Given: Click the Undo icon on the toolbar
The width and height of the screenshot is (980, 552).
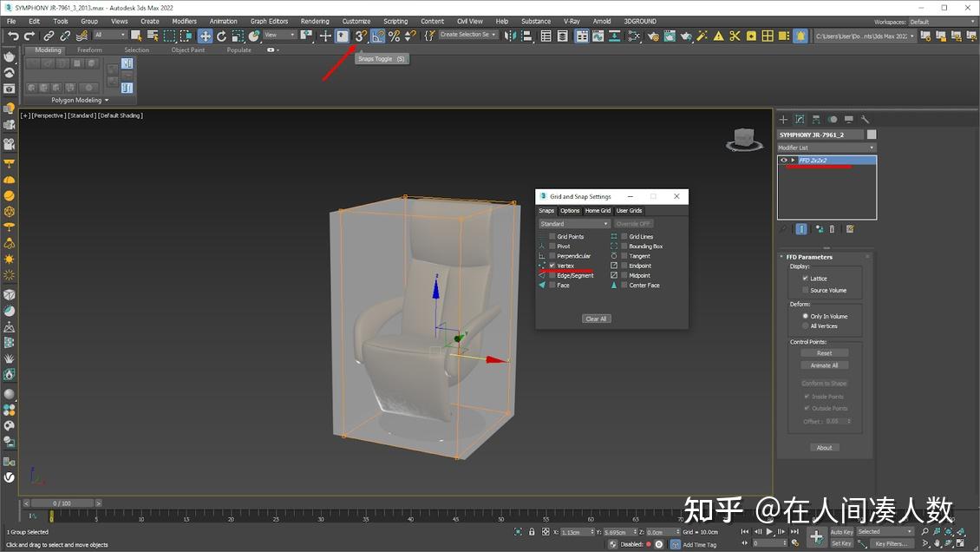Looking at the screenshot, I should pyautogui.click(x=12, y=36).
